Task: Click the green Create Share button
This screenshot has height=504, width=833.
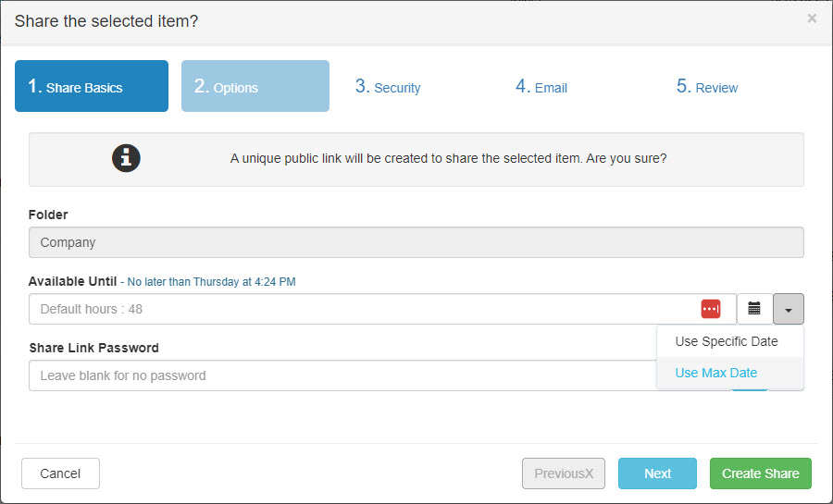Action: (x=760, y=473)
